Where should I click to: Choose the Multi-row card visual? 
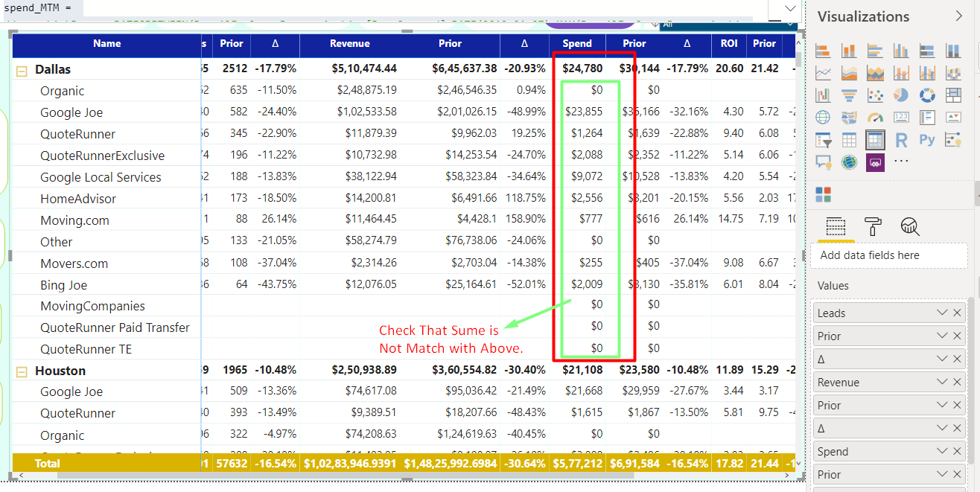point(927,118)
